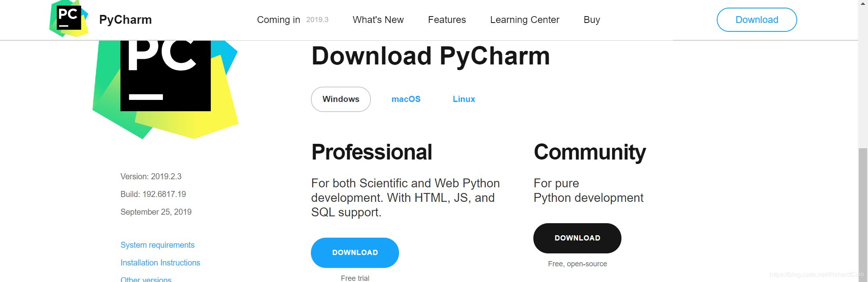Click the PyCharm logo icon in the header
Screen dimensions: 868x282
69,18
